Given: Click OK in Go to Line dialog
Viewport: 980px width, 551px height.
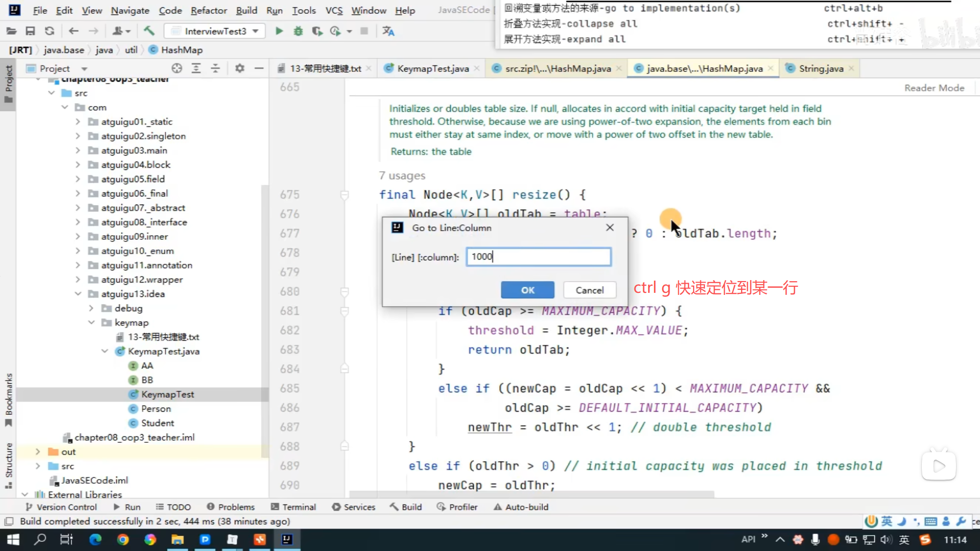Looking at the screenshot, I should point(527,290).
